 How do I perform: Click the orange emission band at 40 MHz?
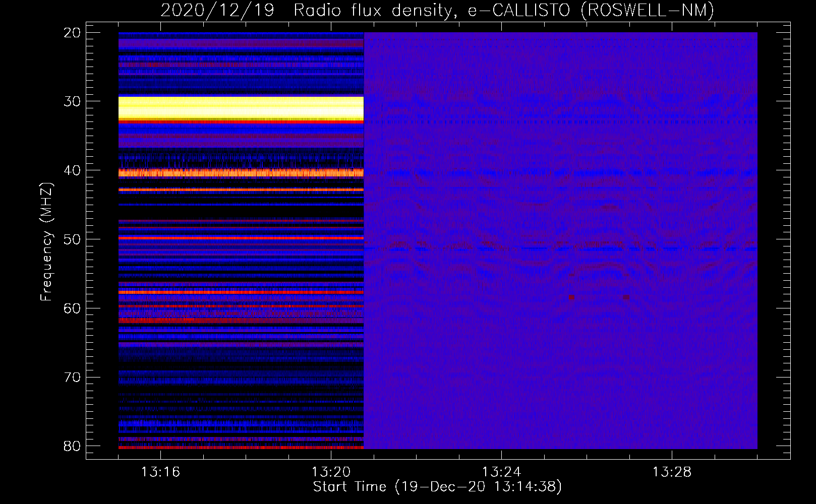(x=241, y=173)
